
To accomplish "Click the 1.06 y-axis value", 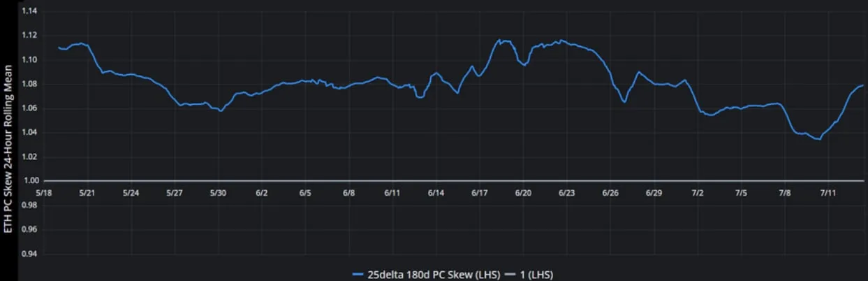I will pos(30,108).
